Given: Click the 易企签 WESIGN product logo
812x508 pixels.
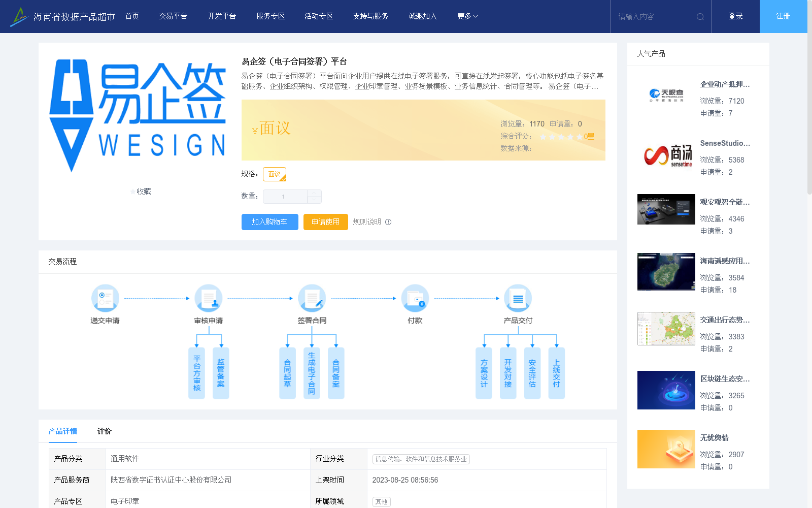Looking at the screenshot, I should click(x=138, y=116).
